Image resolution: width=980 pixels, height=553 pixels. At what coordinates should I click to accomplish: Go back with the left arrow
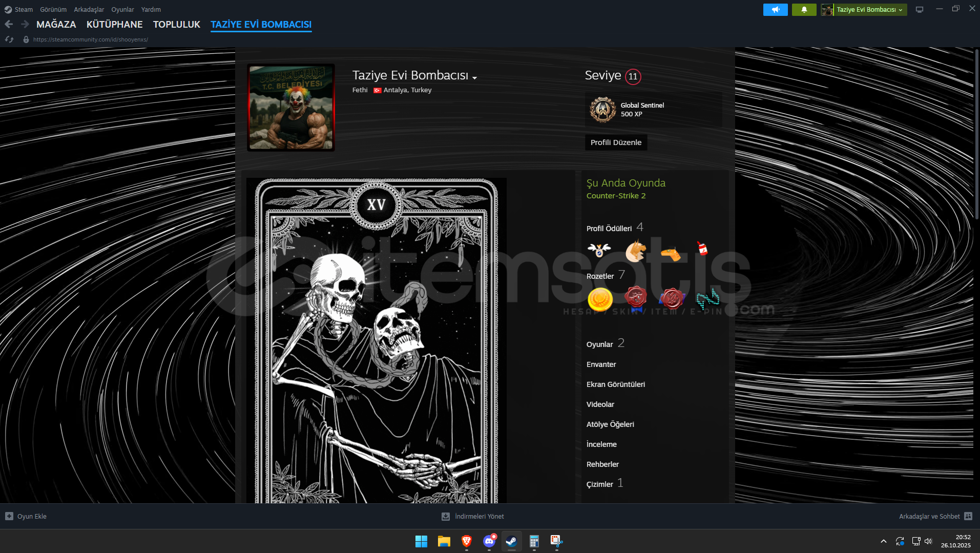pyautogui.click(x=9, y=24)
